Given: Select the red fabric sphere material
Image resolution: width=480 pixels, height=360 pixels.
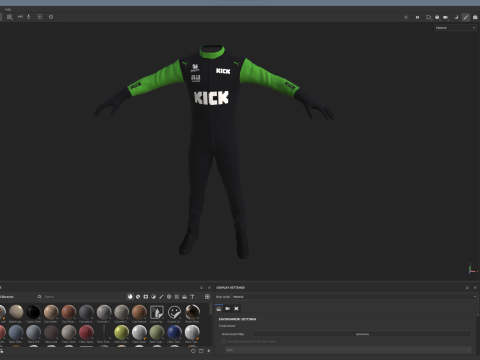Looking at the screenshot, I should tap(86, 332).
